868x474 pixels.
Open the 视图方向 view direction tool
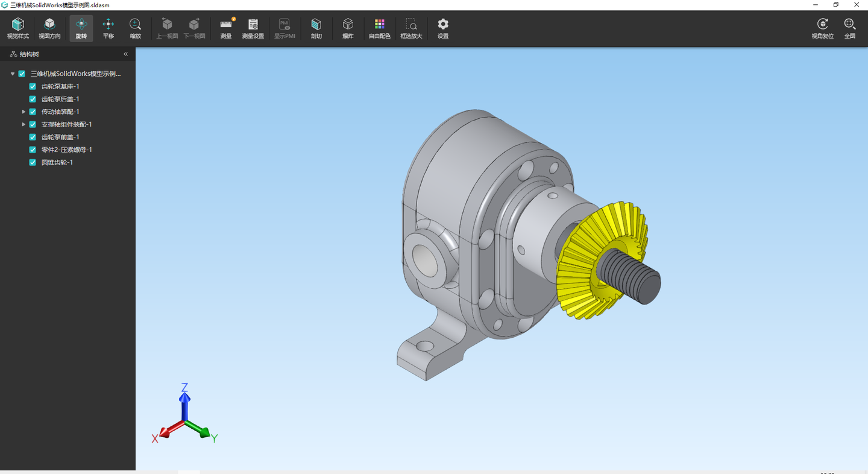click(49, 28)
